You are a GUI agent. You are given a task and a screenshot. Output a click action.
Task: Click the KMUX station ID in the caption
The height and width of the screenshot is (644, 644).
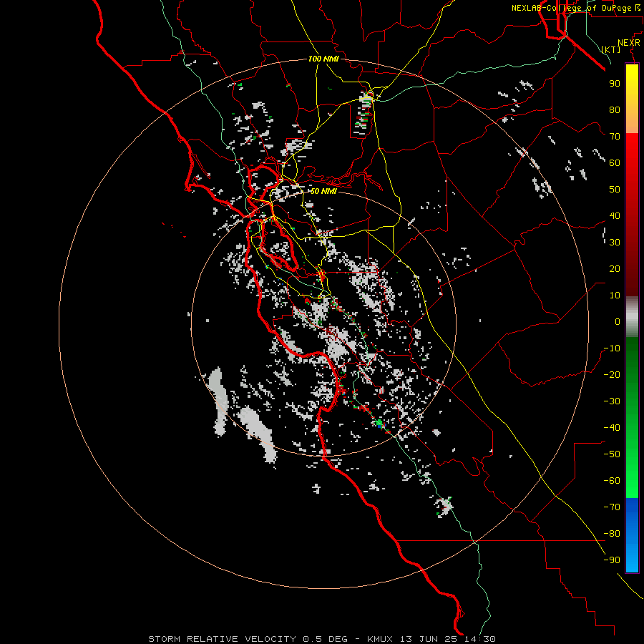point(380,639)
